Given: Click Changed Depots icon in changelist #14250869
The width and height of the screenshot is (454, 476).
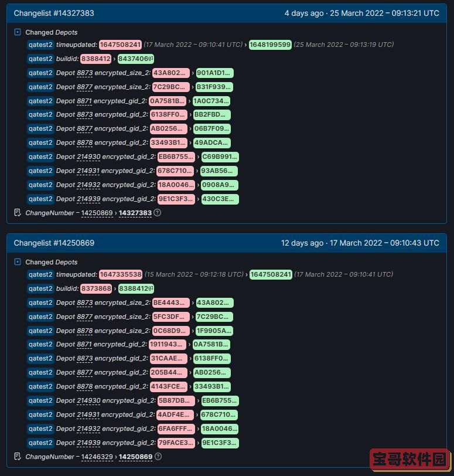Looking at the screenshot, I should [x=18, y=261].
